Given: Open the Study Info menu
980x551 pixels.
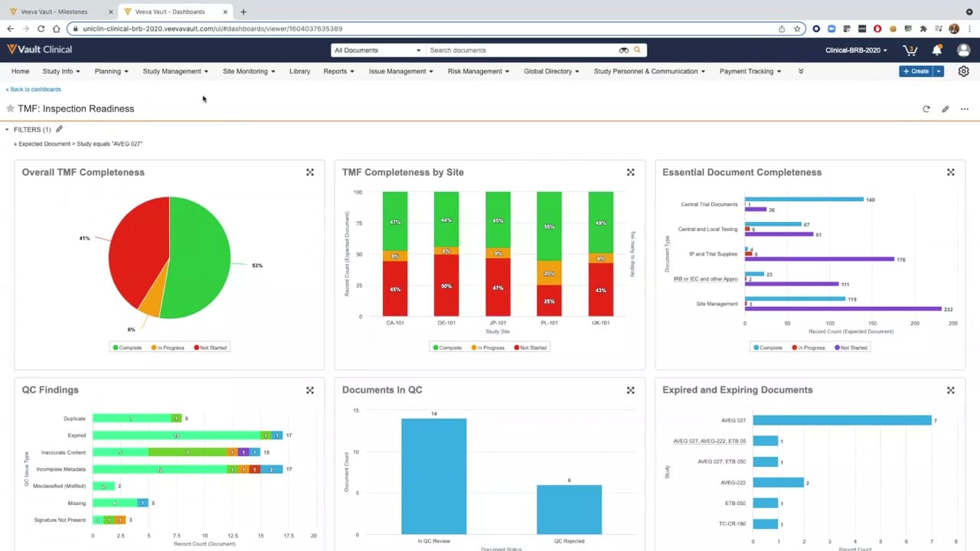Looking at the screenshot, I should pos(62,71).
